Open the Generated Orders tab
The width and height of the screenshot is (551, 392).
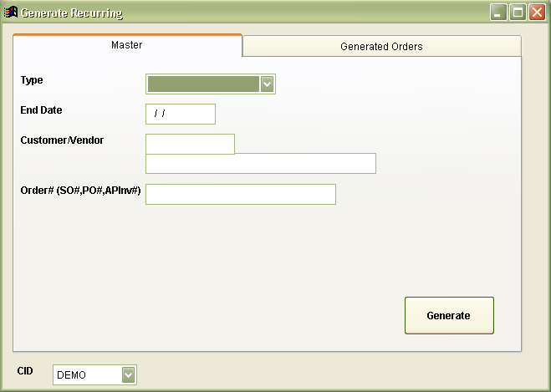381,47
